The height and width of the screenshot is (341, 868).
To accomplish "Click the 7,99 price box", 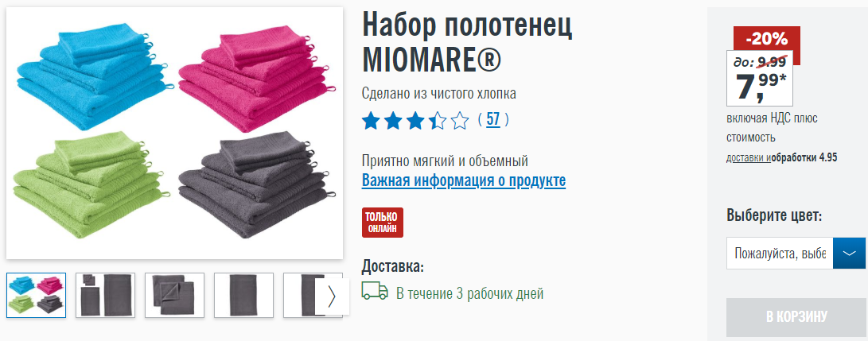I will point(760,79).
